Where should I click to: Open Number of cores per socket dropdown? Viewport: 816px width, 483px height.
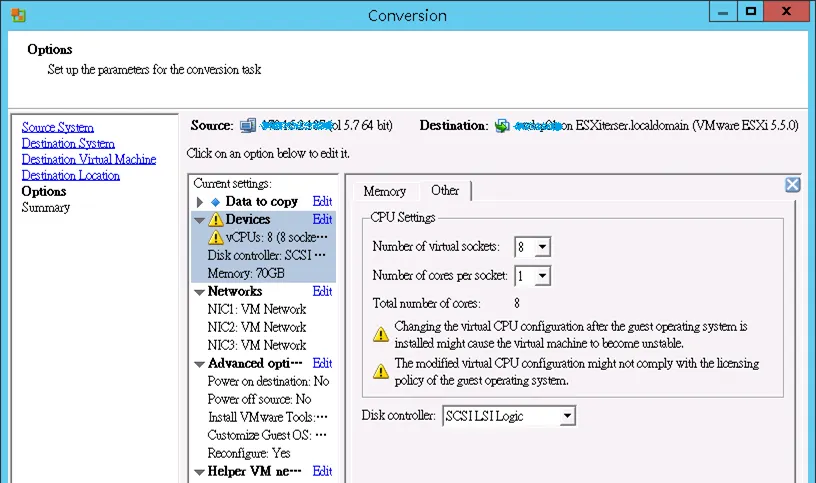(x=542, y=276)
